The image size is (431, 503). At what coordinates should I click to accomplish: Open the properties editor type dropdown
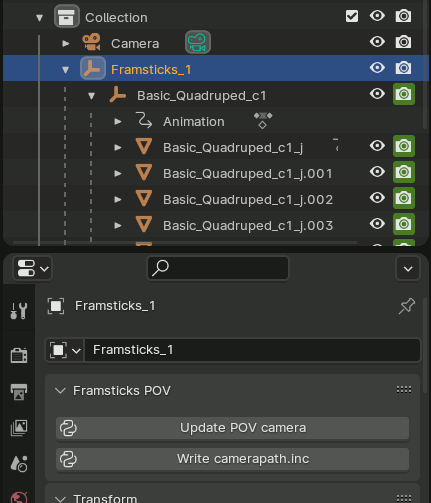click(33, 268)
